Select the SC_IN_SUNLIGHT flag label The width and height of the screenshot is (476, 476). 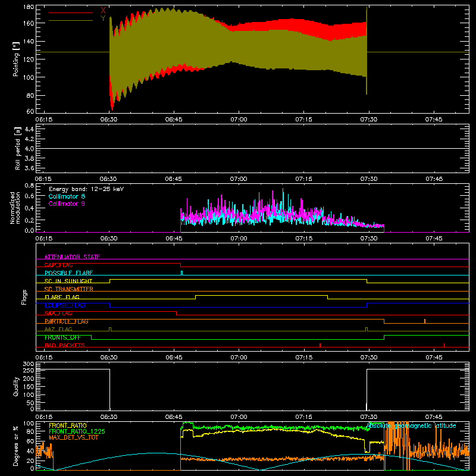pyautogui.click(x=68, y=281)
